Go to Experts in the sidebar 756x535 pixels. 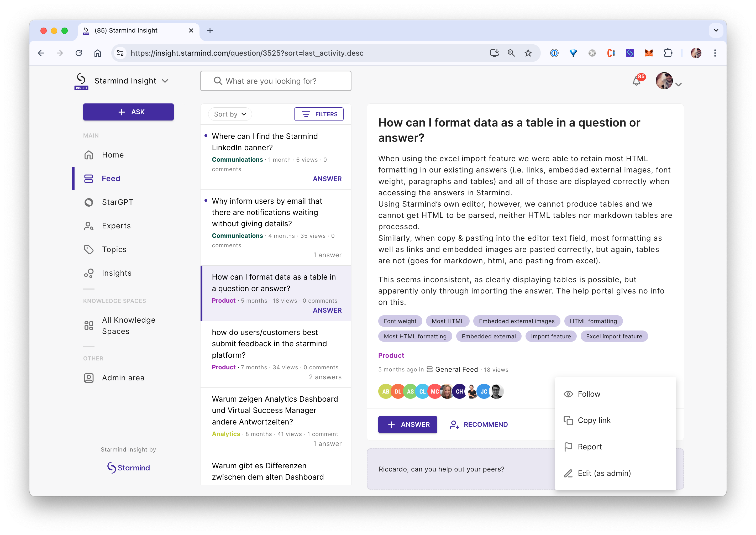click(x=116, y=226)
